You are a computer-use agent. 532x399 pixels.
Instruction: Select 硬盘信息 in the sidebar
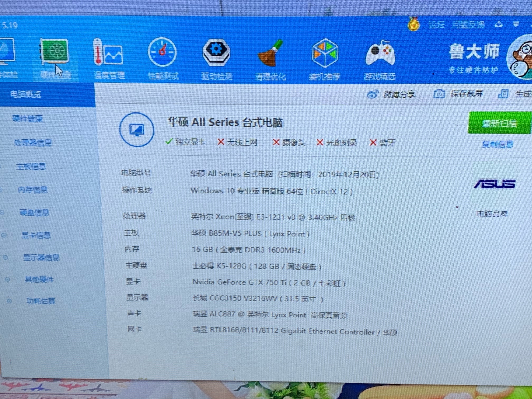34,212
